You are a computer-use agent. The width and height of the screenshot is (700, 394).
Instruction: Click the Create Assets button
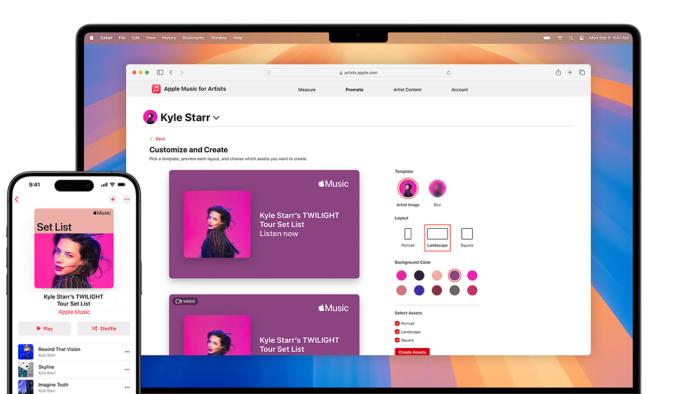[x=412, y=352]
